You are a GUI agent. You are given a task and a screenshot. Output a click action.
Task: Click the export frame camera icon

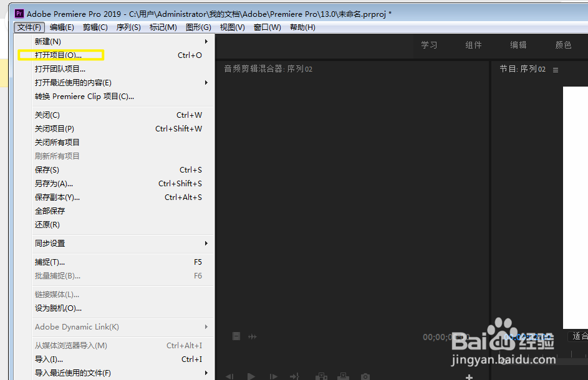pos(365,376)
